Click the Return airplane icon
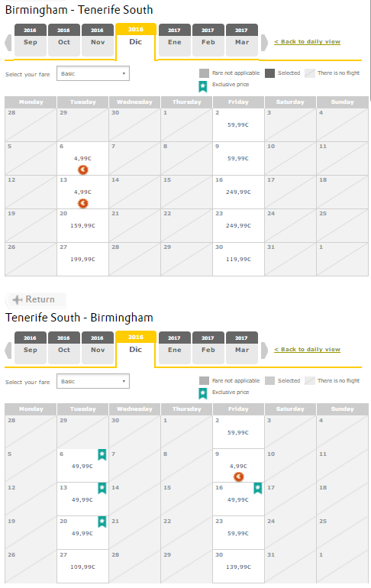 (x=18, y=299)
